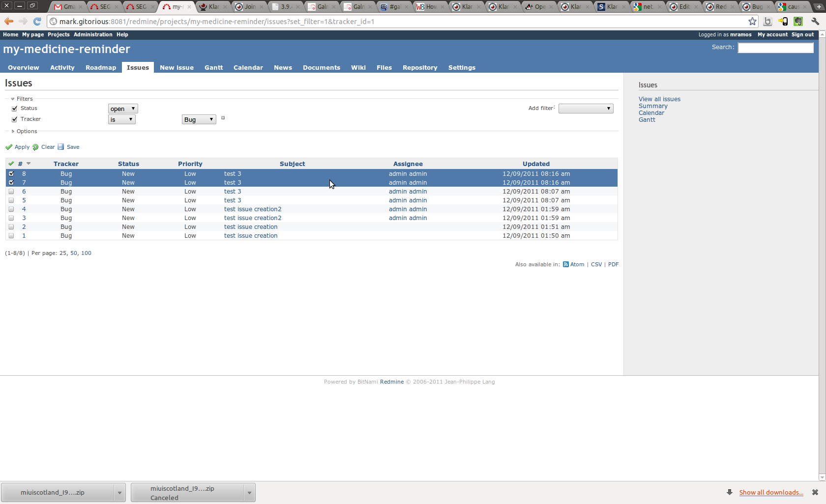This screenshot has height=504, width=826.
Task: Open the browser wrench settings menu
Action: pyautogui.click(x=815, y=21)
